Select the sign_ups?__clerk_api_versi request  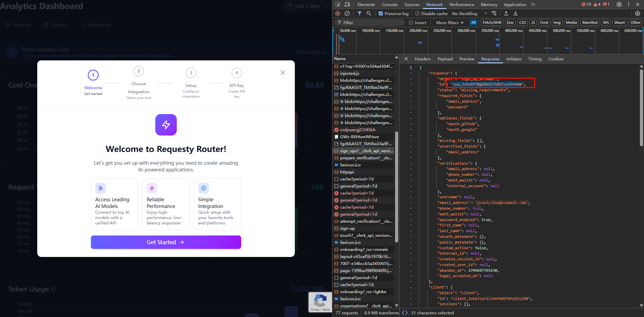(x=364, y=151)
